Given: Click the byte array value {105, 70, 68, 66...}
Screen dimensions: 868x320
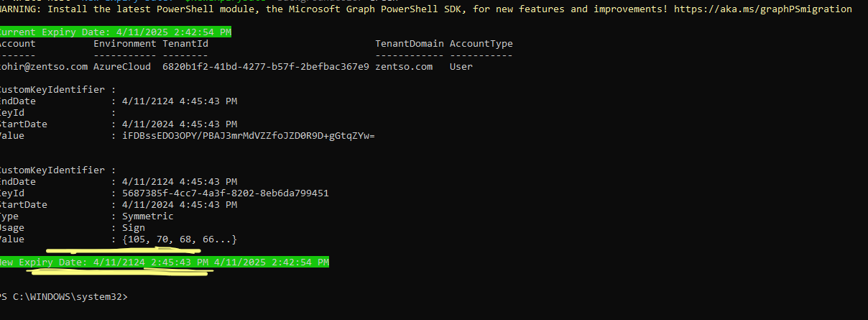Looking at the screenshot, I should [180, 239].
